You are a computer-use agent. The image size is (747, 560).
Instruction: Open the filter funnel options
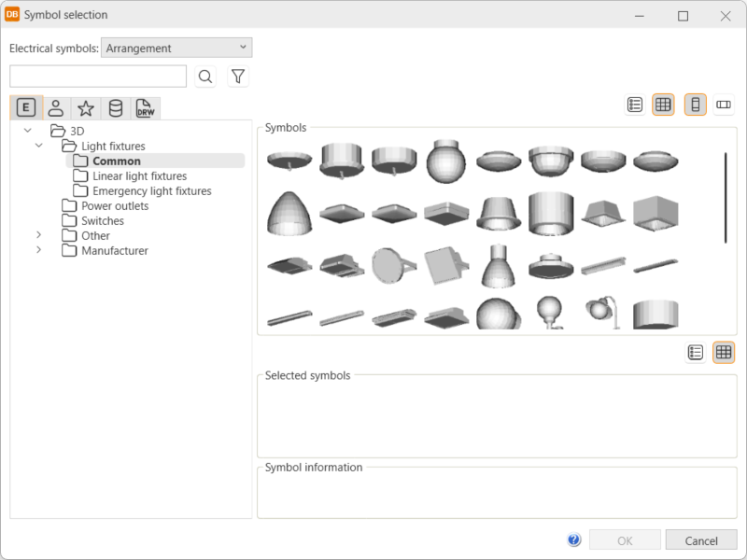click(238, 77)
